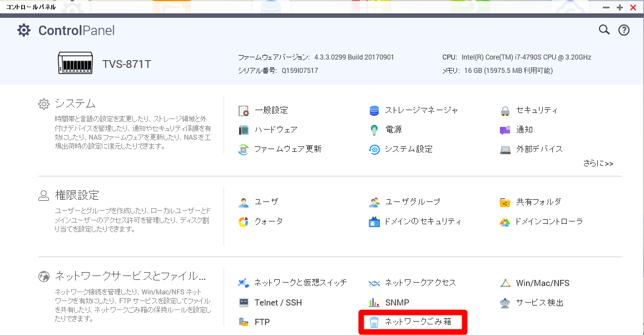Click the 電源 power bulb icon
Image resolution: width=644 pixels, height=335 pixels.
374,130
